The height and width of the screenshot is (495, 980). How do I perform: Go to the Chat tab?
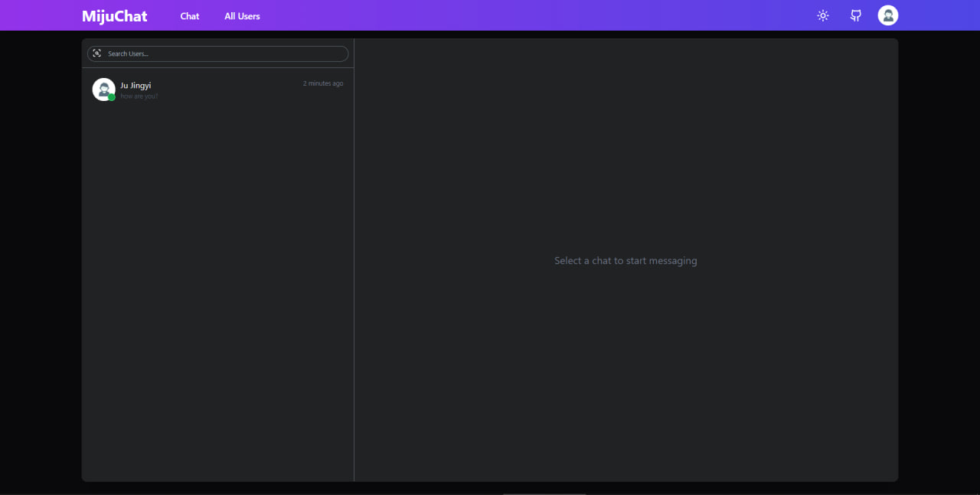(190, 16)
